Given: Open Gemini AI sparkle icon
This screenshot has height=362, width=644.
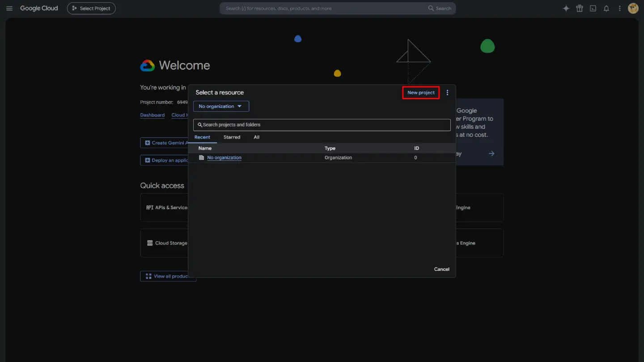Looking at the screenshot, I should pyautogui.click(x=566, y=8).
